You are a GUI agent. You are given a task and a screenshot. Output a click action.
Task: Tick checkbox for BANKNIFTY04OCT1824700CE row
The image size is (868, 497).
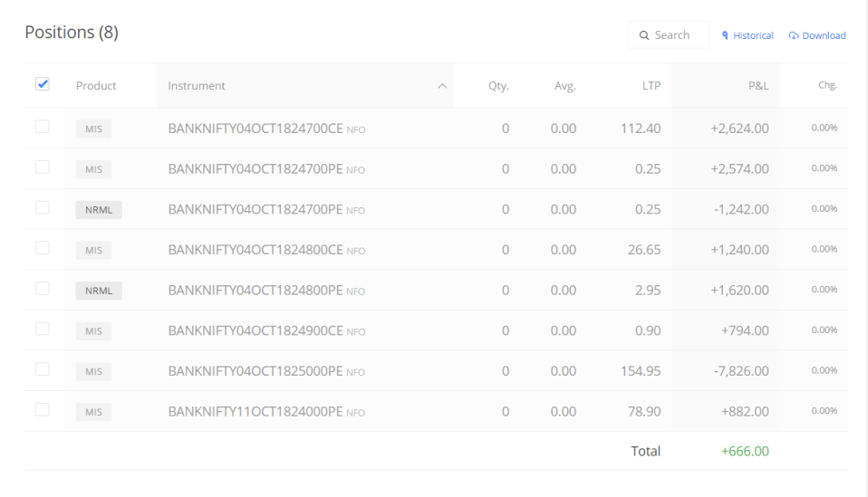(42, 127)
